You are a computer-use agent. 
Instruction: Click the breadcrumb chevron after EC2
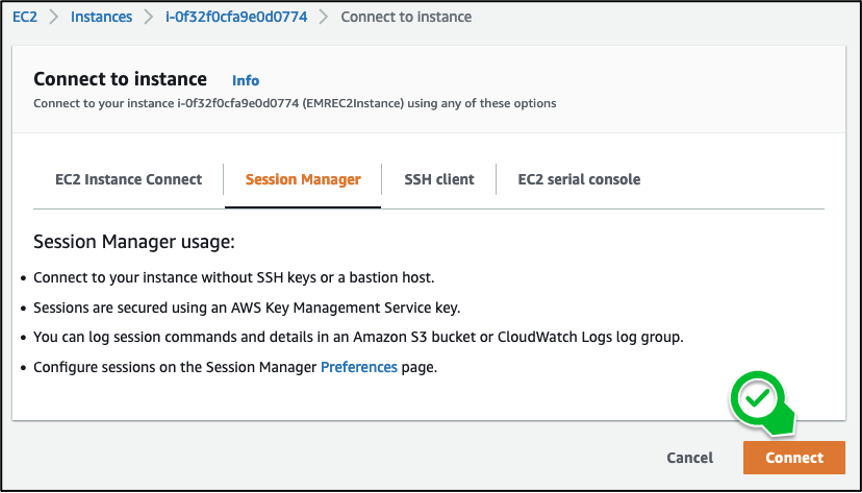[54, 17]
